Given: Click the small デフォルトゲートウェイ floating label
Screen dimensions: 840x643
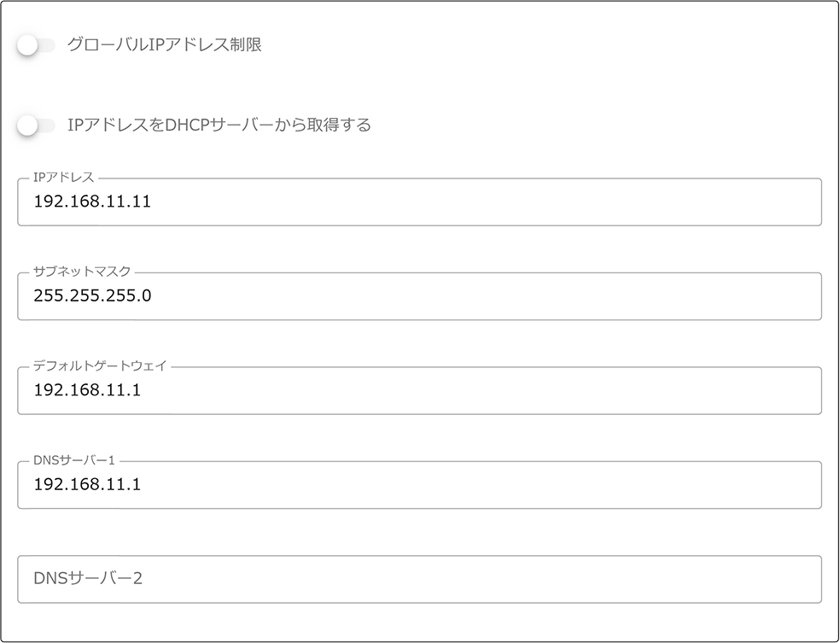Looking at the screenshot, I should [100, 365].
